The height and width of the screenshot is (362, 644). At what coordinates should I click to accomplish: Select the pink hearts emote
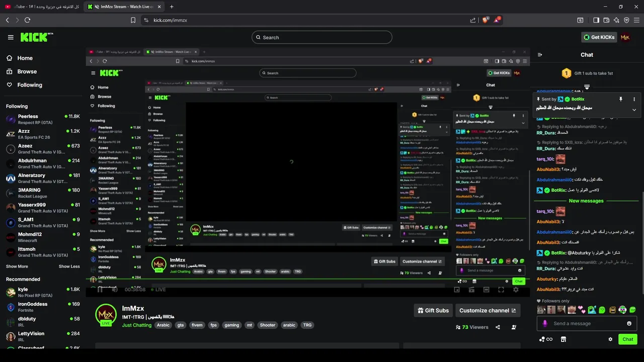tap(582, 310)
